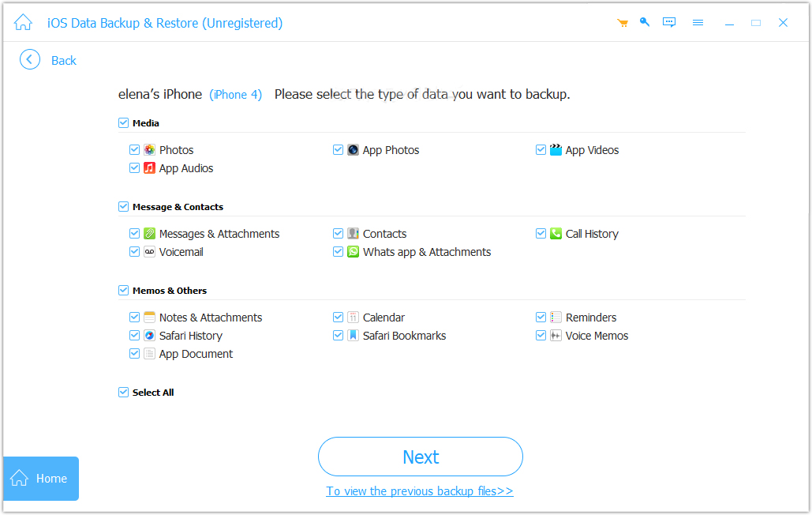
Task: Open the feedback chat icon
Action: click(x=669, y=23)
